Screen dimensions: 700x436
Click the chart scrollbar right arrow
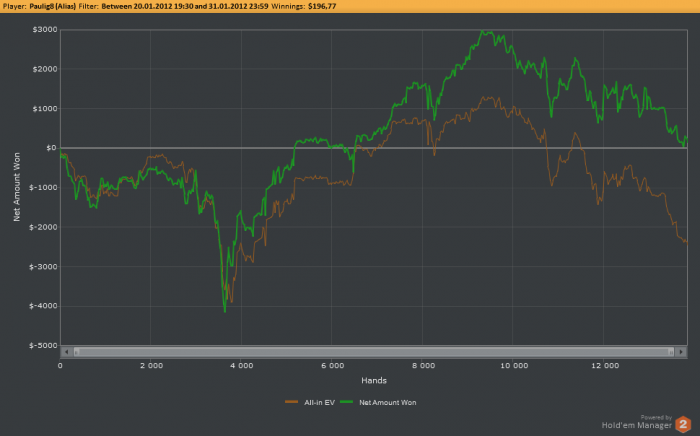(681, 352)
